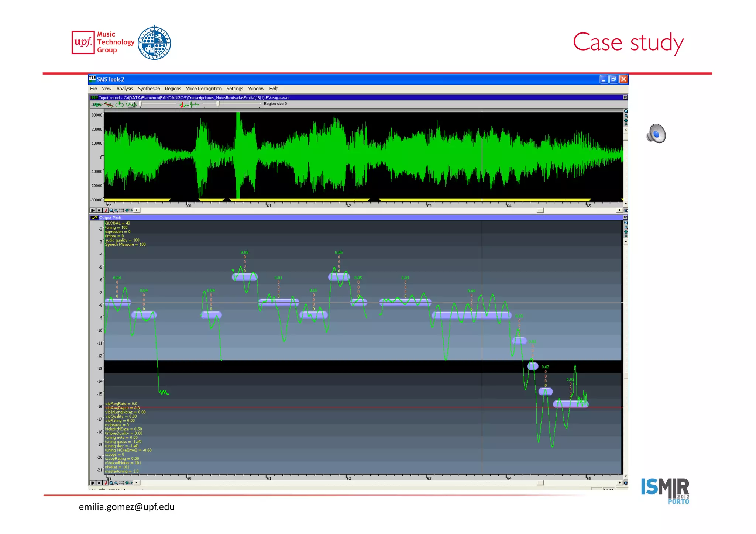Open the Regions menu

click(x=173, y=89)
